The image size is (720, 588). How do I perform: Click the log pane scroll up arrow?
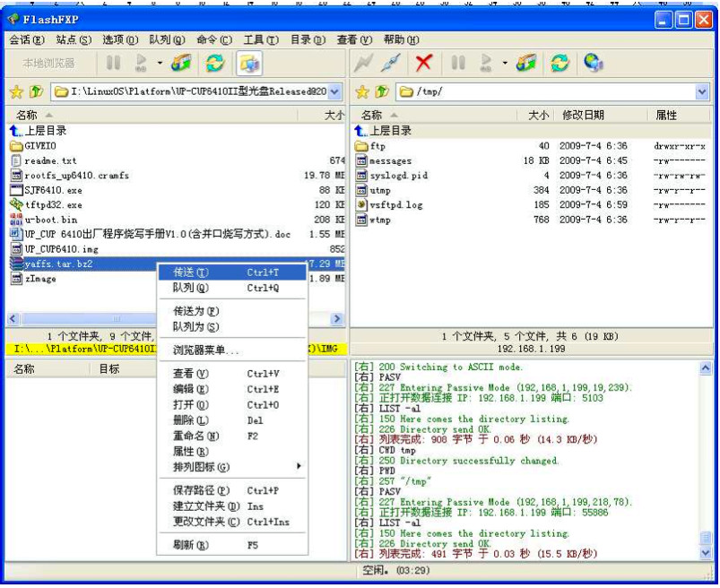click(x=706, y=367)
